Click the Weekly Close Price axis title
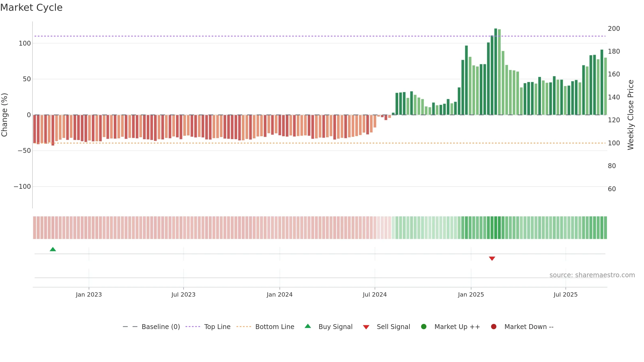644x362 pixels. (631, 115)
